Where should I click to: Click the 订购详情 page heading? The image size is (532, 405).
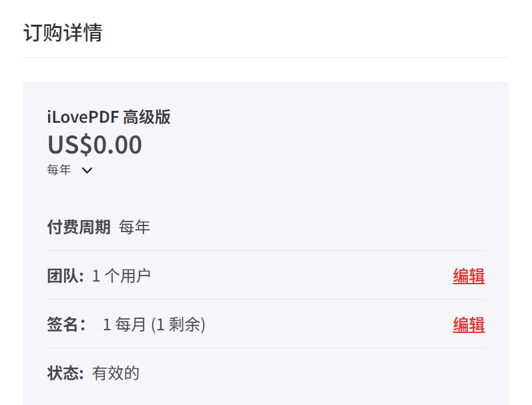(63, 33)
